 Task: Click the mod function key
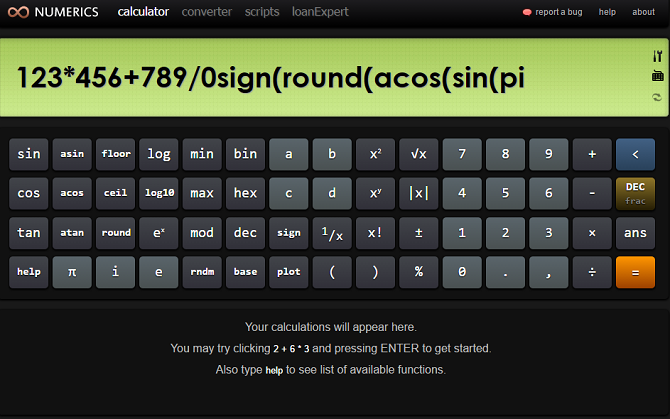(202, 233)
